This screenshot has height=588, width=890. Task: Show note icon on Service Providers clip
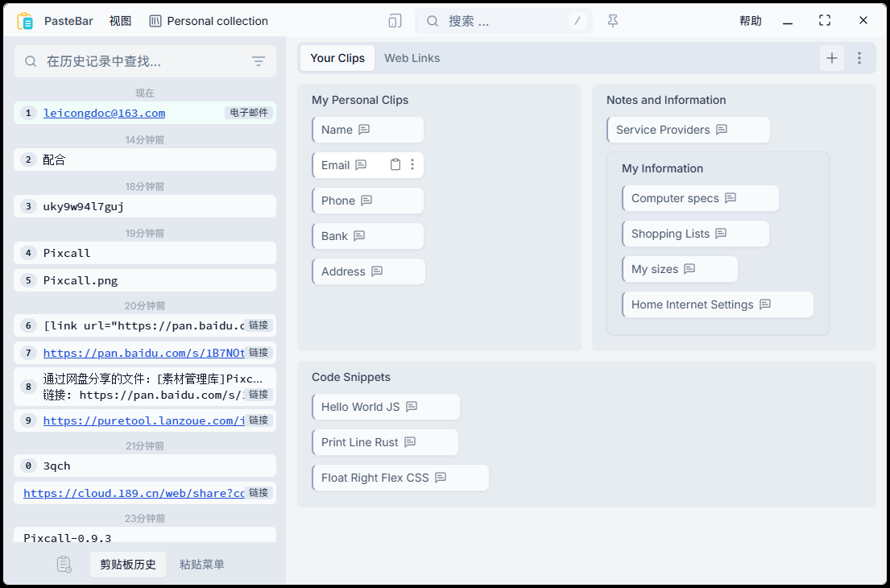click(x=722, y=130)
